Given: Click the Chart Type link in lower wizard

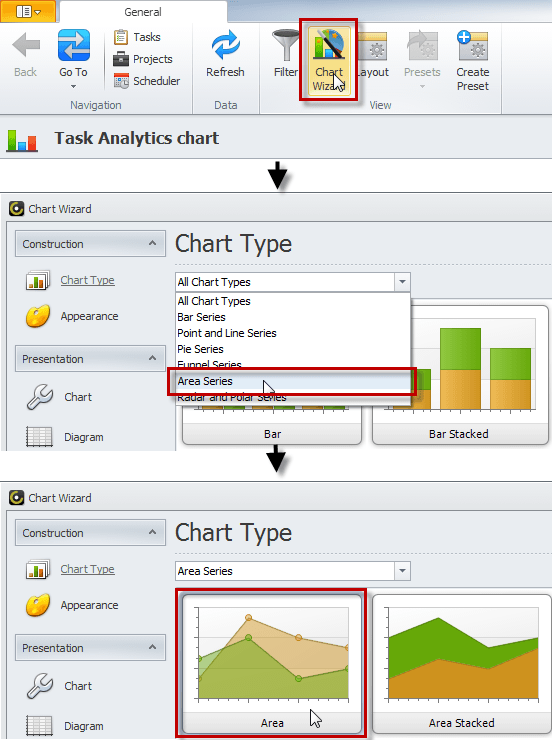Looking at the screenshot, I should tap(87, 569).
